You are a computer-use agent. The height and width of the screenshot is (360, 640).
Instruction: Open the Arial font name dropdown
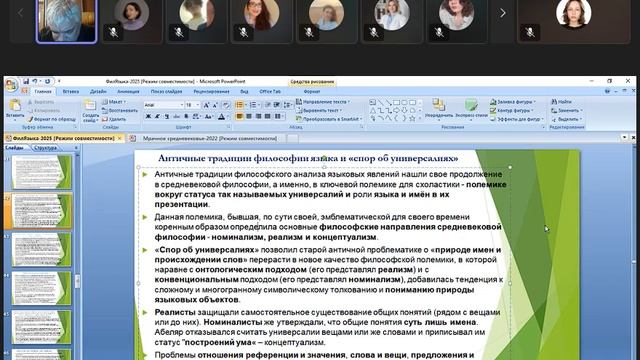tap(182, 105)
